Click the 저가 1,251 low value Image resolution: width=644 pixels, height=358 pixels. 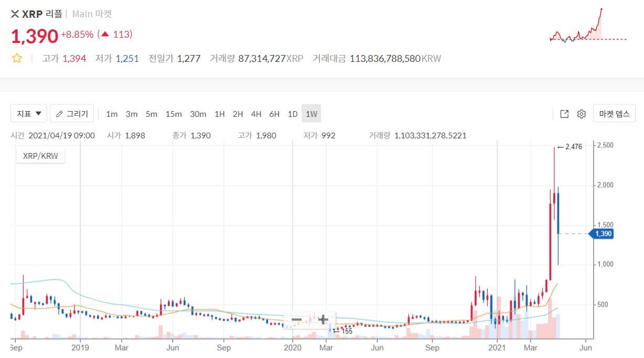point(117,58)
